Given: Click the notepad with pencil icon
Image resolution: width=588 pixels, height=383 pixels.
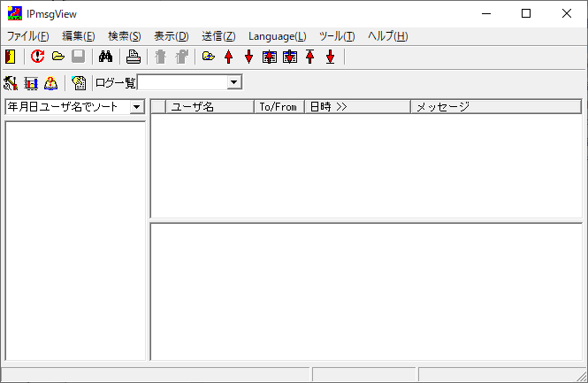Looking at the screenshot, I should tap(79, 83).
